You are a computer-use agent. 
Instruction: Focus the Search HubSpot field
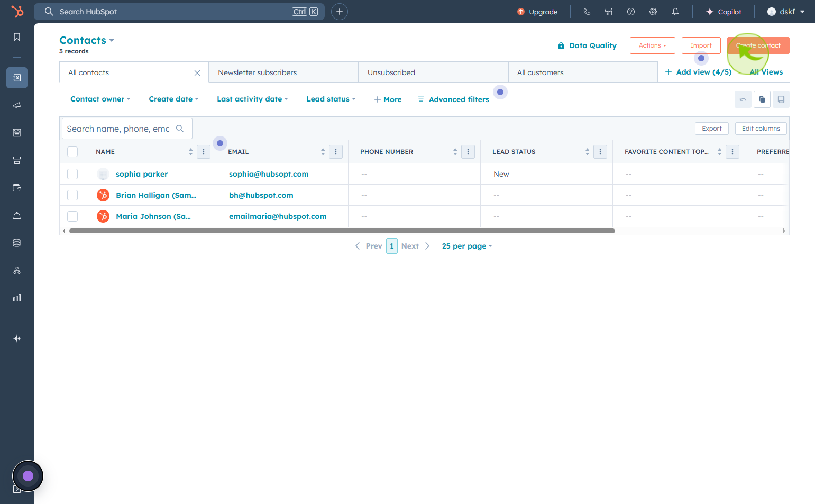pos(179,12)
